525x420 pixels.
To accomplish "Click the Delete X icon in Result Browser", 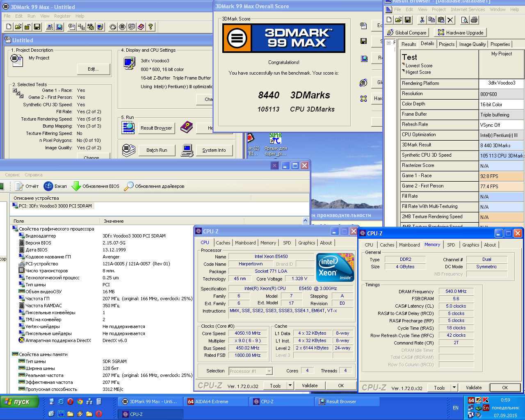I will pyautogui.click(x=450, y=20).
